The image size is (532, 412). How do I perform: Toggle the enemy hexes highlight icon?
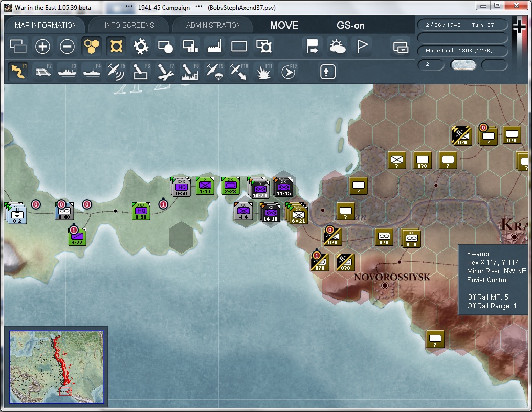point(117,47)
